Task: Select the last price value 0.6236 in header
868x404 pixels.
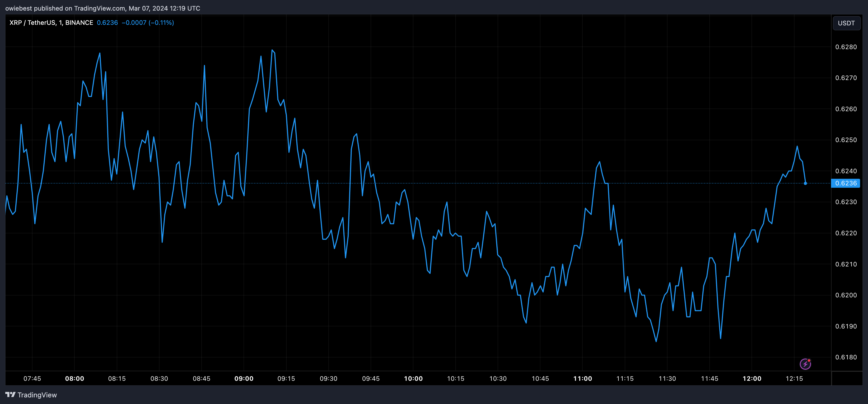Action: 108,22
